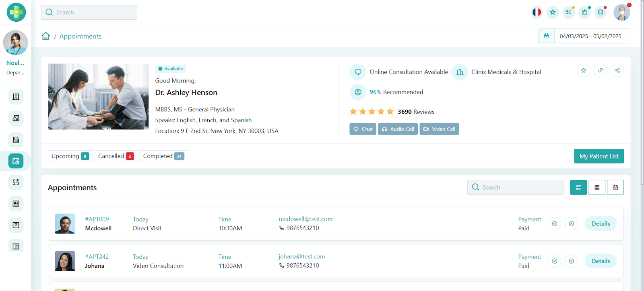The height and width of the screenshot is (291, 644).
Task: Click the calendar icon beside the date range
Action: point(546,36)
